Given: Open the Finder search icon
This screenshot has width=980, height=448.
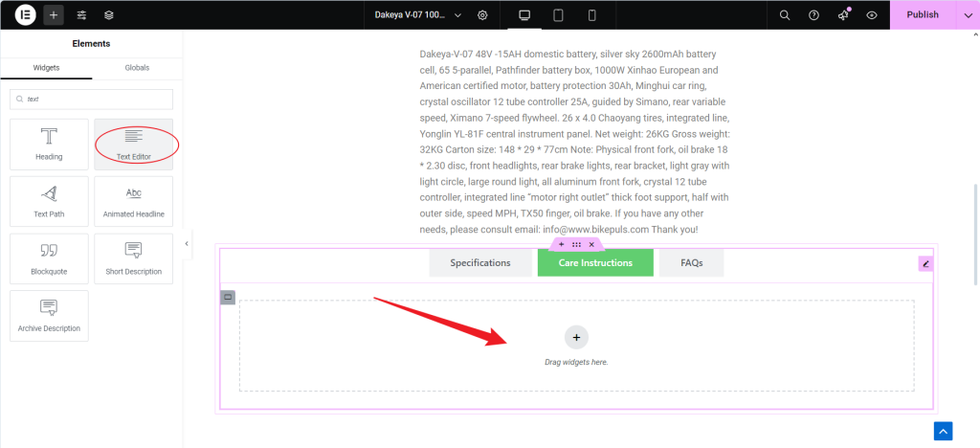Looking at the screenshot, I should point(785,15).
